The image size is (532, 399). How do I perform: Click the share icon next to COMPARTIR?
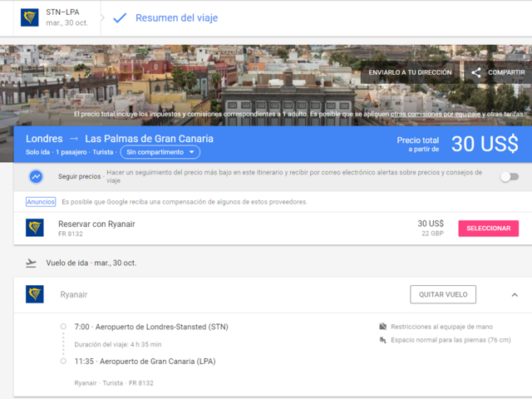(x=475, y=72)
